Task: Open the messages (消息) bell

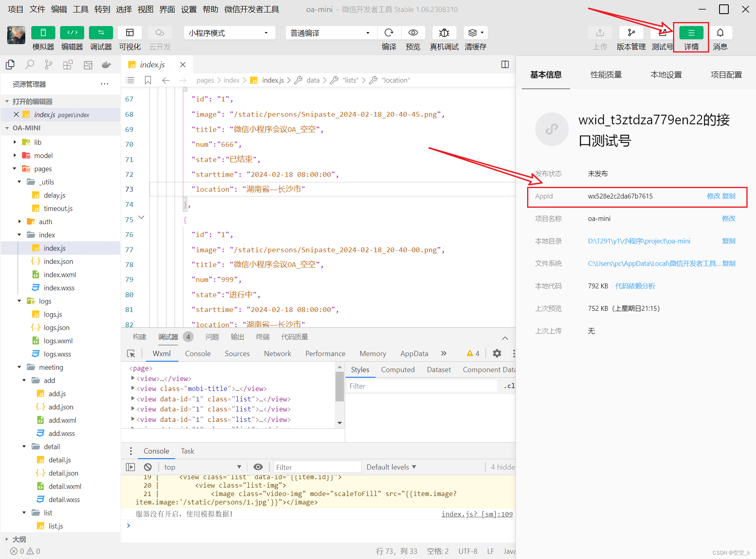Action: (x=720, y=33)
